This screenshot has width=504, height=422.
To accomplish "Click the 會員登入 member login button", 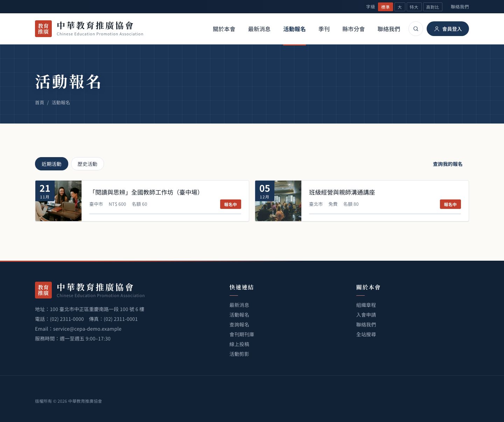I will click(x=448, y=29).
